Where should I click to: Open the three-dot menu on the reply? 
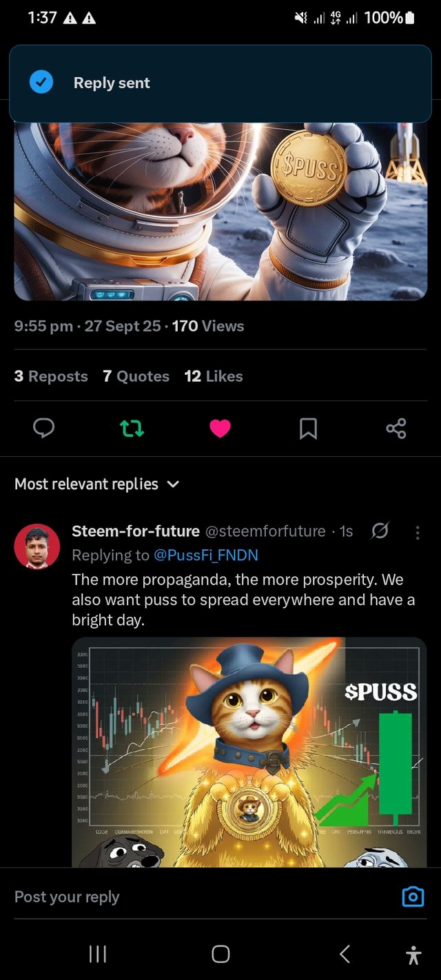(x=417, y=531)
